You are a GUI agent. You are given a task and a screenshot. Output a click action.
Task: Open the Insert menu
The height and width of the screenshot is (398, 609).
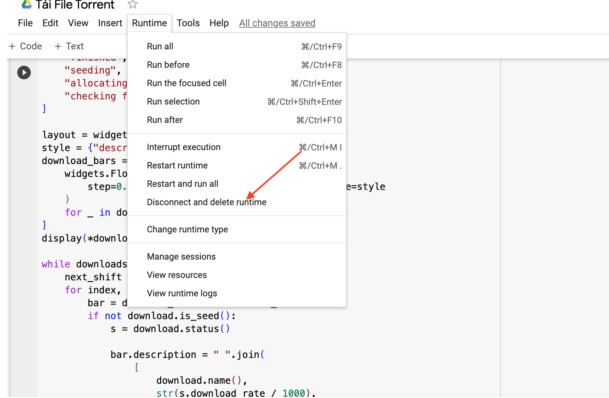(110, 23)
